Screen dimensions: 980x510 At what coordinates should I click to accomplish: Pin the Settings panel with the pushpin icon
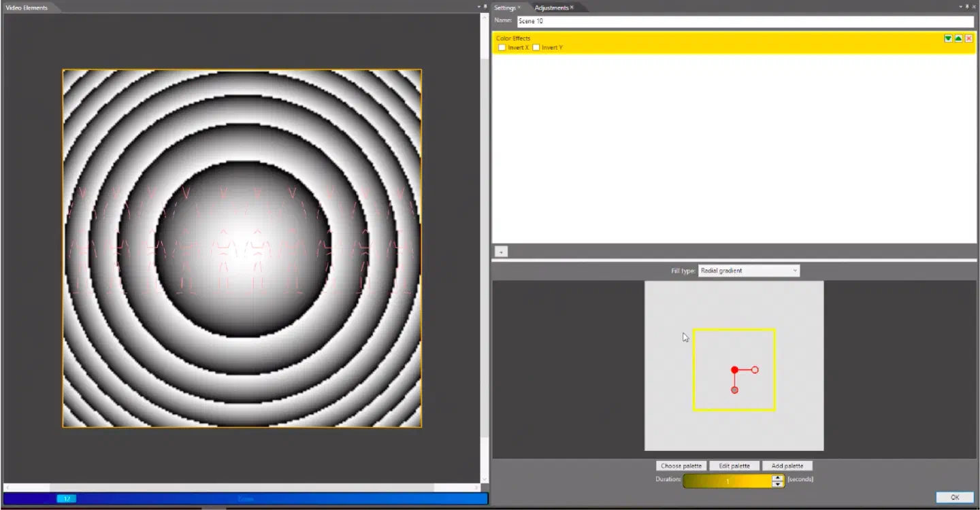967,6
